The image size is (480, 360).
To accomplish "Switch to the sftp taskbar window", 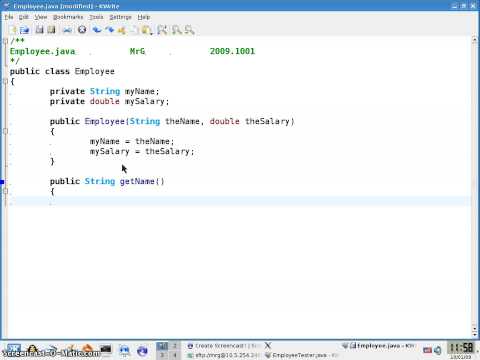I will point(224,355).
